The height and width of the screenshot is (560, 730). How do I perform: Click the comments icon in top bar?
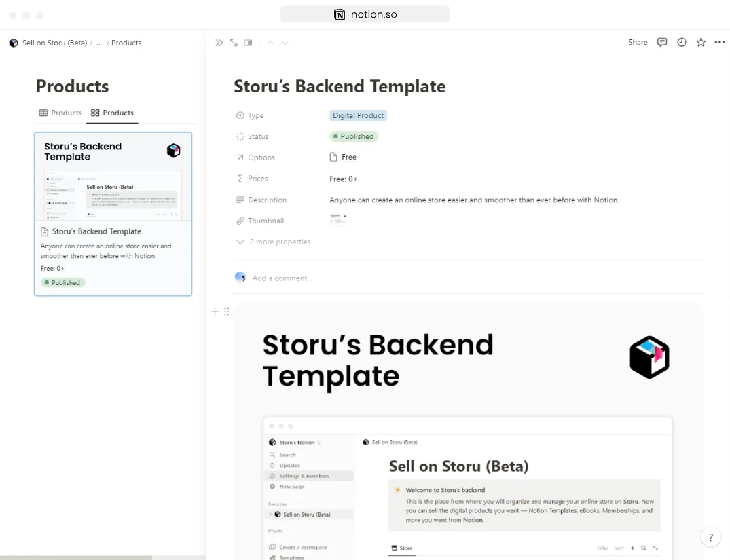[x=662, y=42]
